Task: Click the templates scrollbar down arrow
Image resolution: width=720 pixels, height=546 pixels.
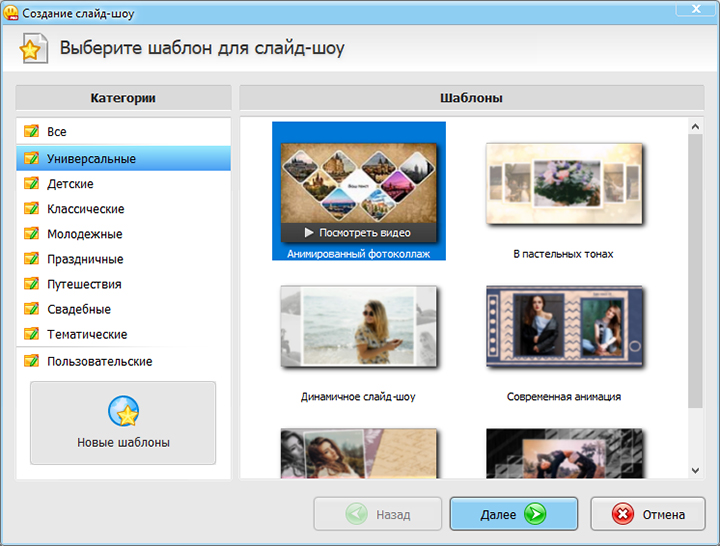Action: [x=695, y=471]
